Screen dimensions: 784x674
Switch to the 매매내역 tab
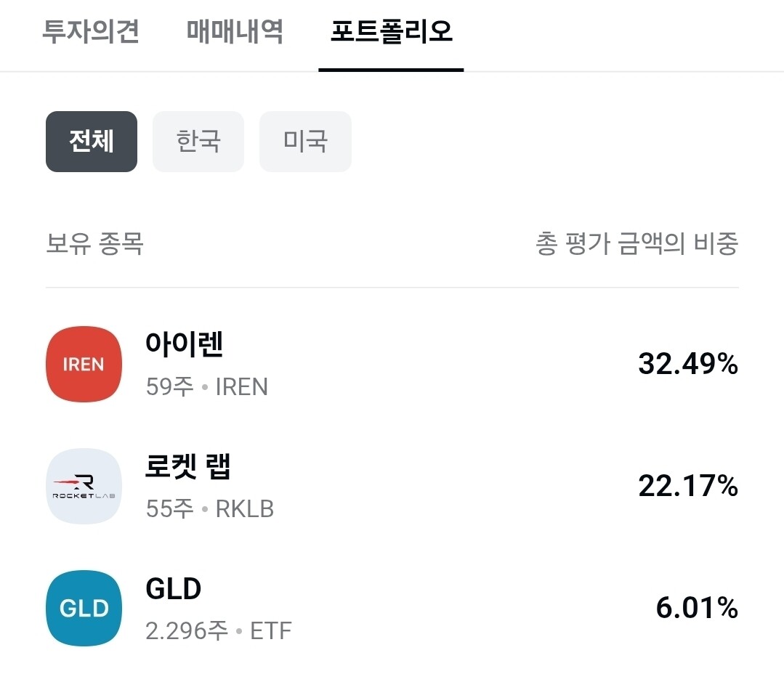[x=235, y=31]
